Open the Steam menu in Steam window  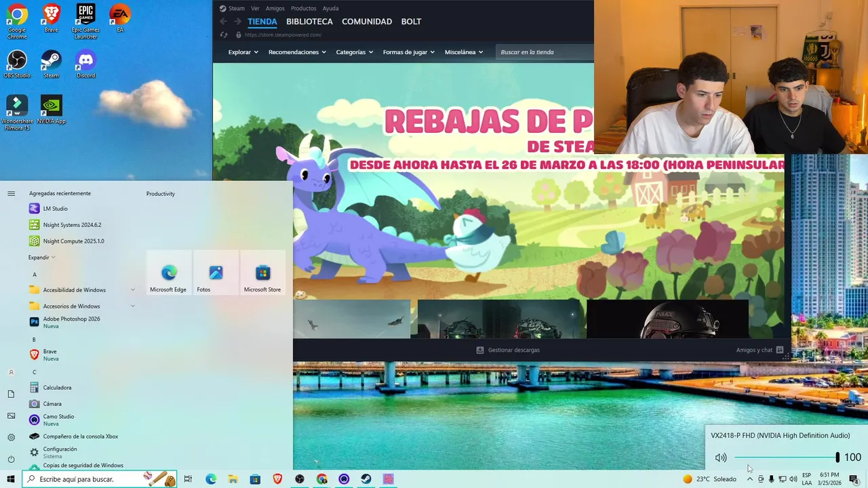(x=232, y=8)
